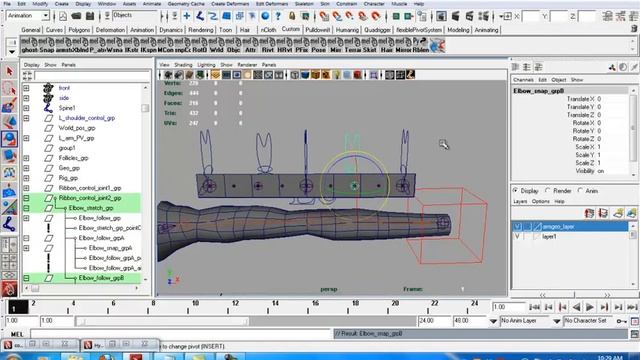The image size is (640, 360).
Task: Click Play backward button
Action: tap(576, 307)
